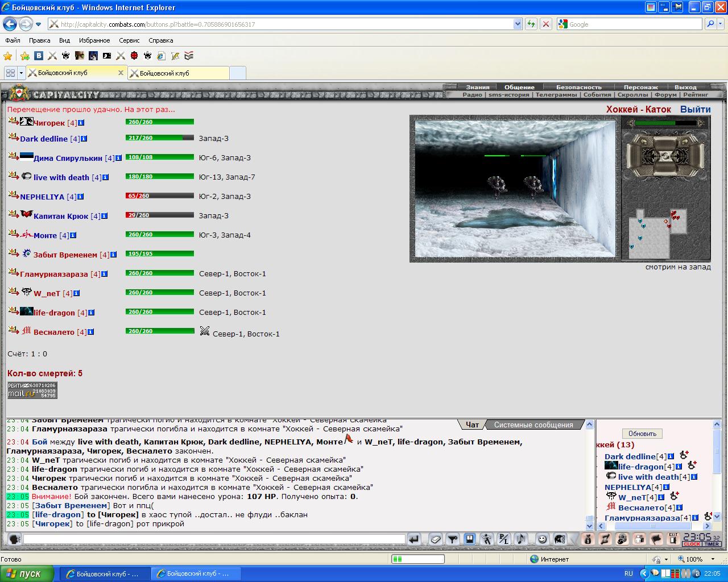Toggle the TIMER mode button

pyautogui.click(x=712, y=544)
